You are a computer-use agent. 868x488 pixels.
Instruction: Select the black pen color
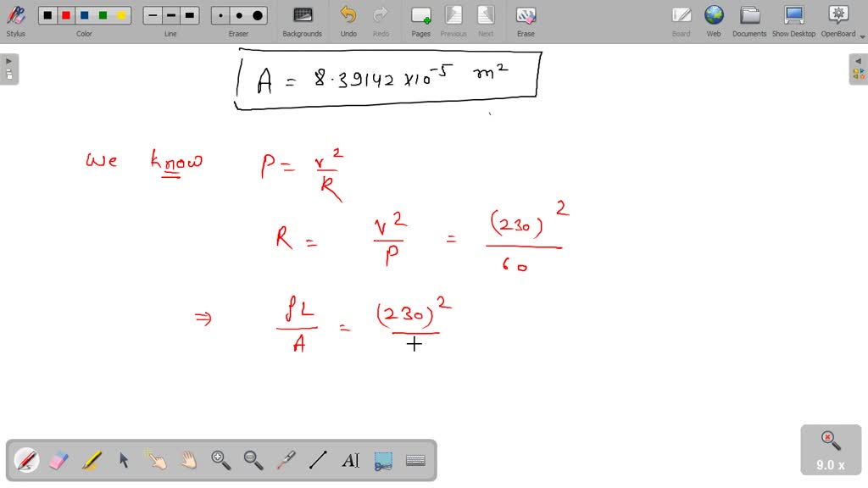(47, 15)
